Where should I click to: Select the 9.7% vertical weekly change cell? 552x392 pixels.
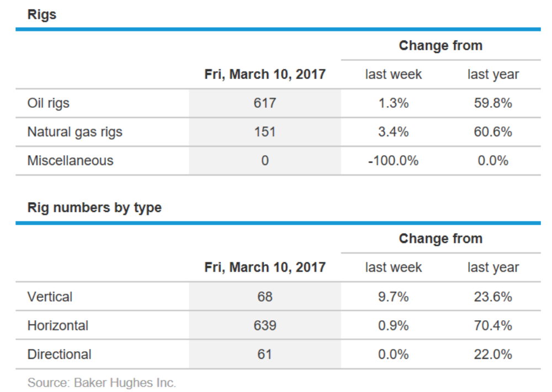(393, 296)
